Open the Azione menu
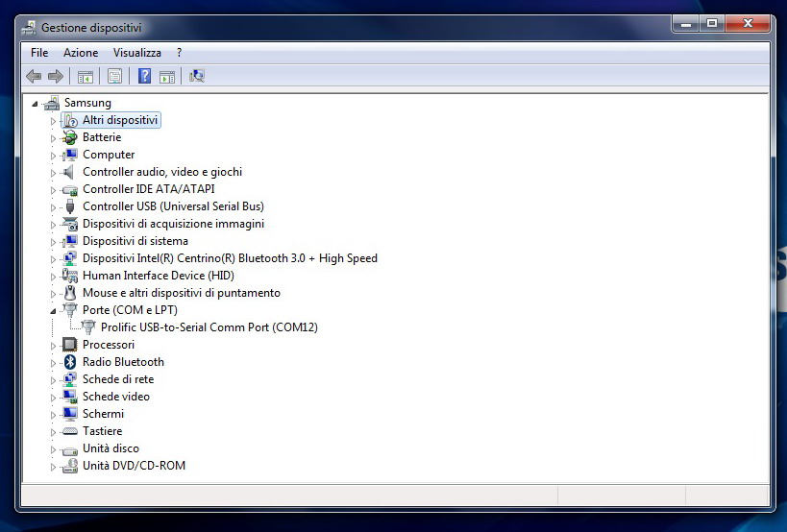 81,53
